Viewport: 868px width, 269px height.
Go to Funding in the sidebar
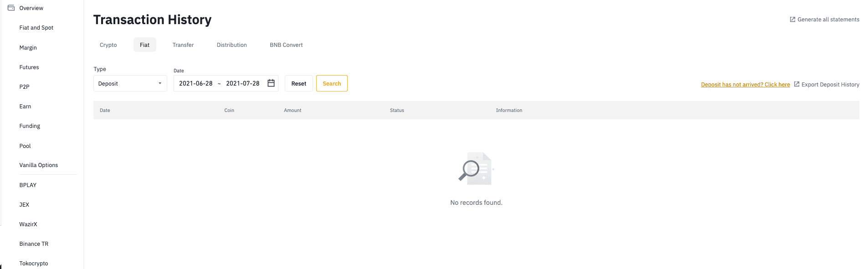30,126
